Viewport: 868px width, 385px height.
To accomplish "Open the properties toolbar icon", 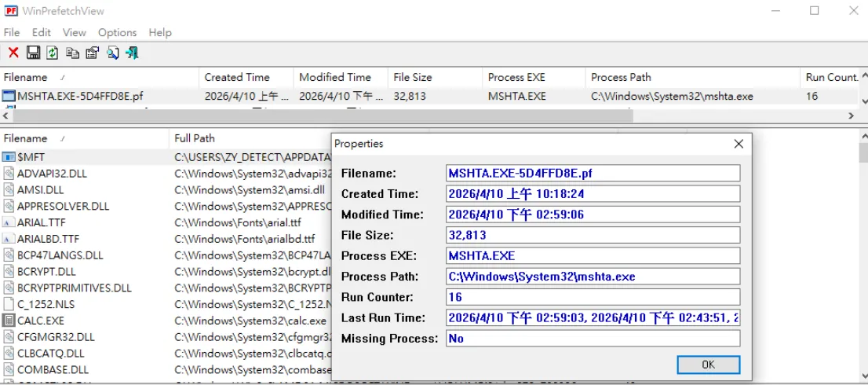I will [x=93, y=53].
